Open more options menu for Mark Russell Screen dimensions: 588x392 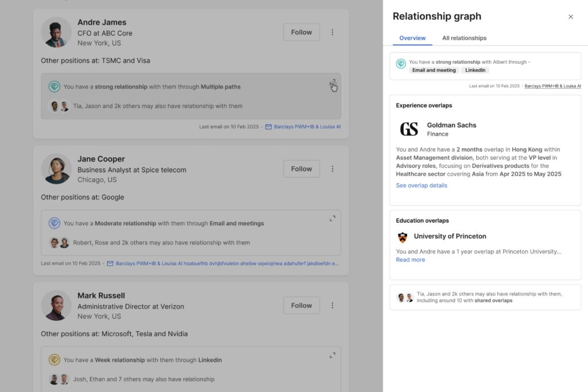click(x=332, y=306)
